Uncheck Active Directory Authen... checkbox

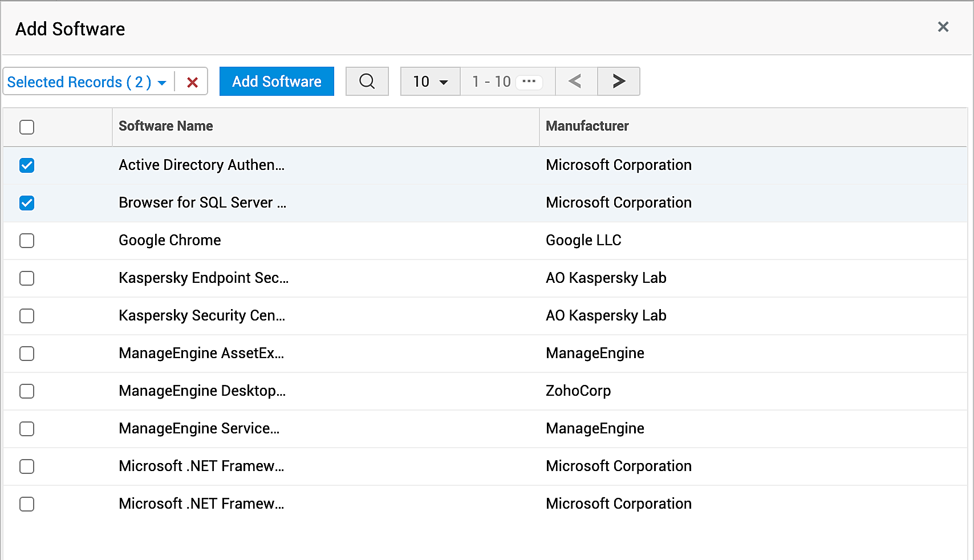(27, 165)
